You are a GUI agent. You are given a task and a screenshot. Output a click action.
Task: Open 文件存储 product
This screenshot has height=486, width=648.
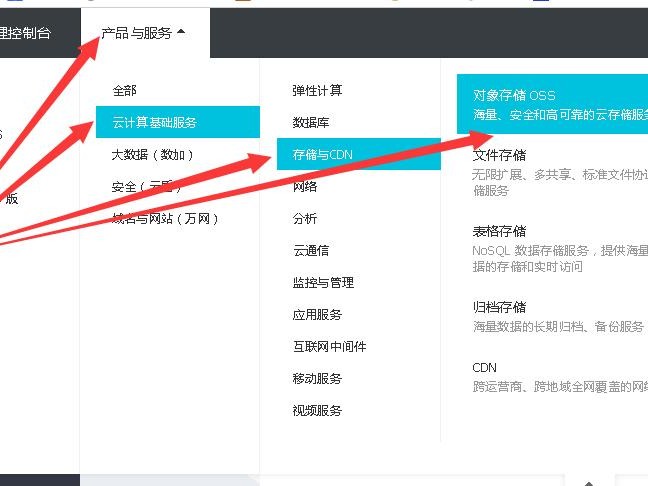coord(499,155)
